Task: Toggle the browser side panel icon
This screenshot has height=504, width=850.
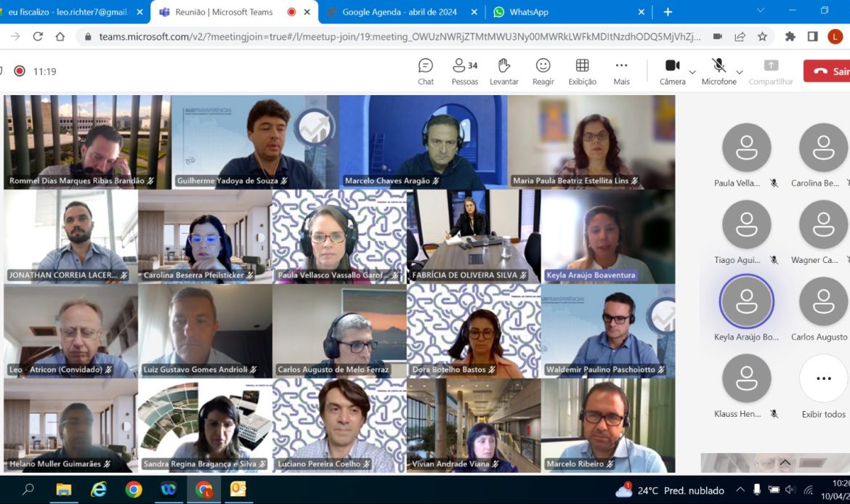Action: tap(812, 36)
